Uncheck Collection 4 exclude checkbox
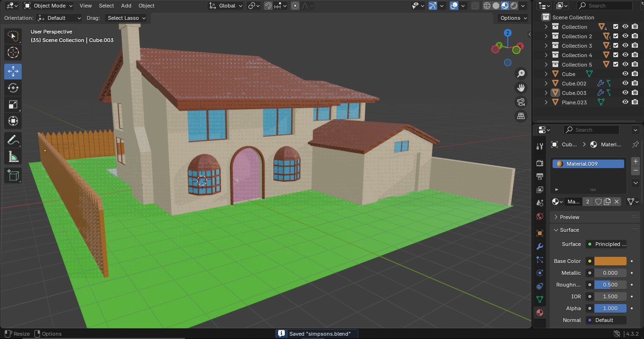 pyautogui.click(x=616, y=55)
